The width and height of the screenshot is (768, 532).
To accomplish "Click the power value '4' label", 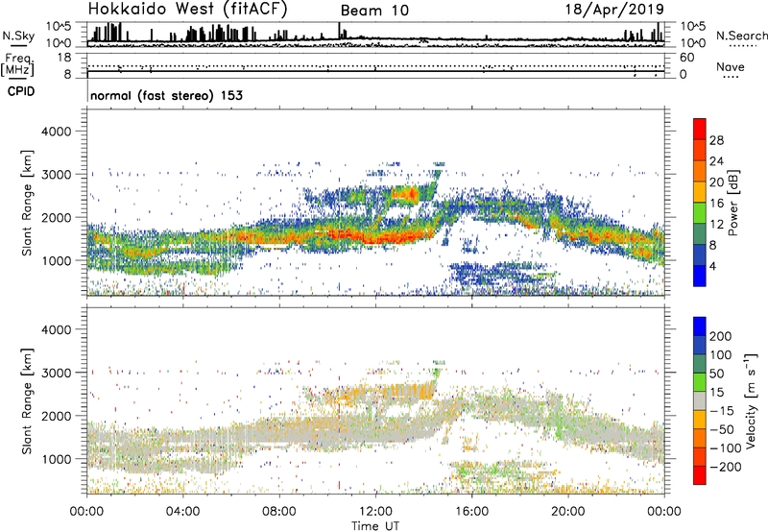I will pos(713,266).
